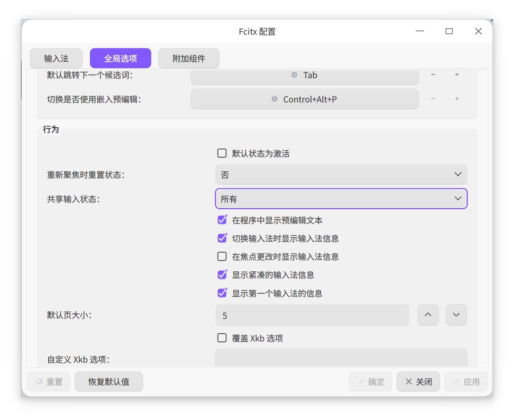Enable 覆盖 Xkb 选项 checkbox
The width and height of the screenshot is (514, 420).
pos(222,338)
